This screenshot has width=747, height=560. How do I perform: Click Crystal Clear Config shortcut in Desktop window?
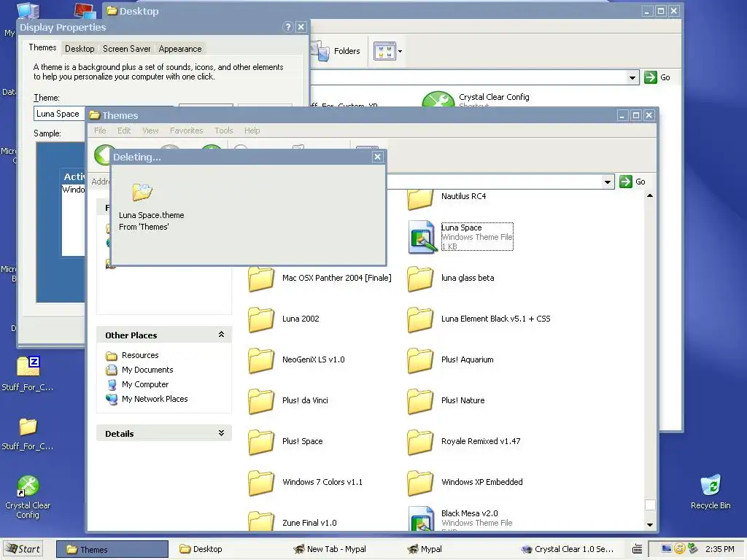click(x=476, y=98)
